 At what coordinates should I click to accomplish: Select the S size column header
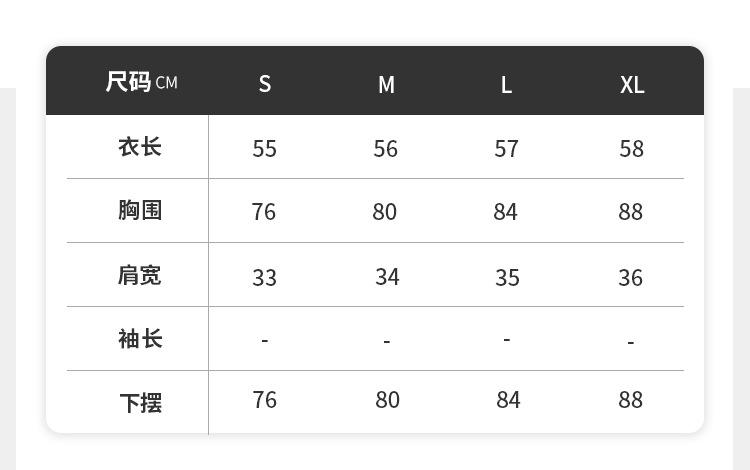point(265,84)
